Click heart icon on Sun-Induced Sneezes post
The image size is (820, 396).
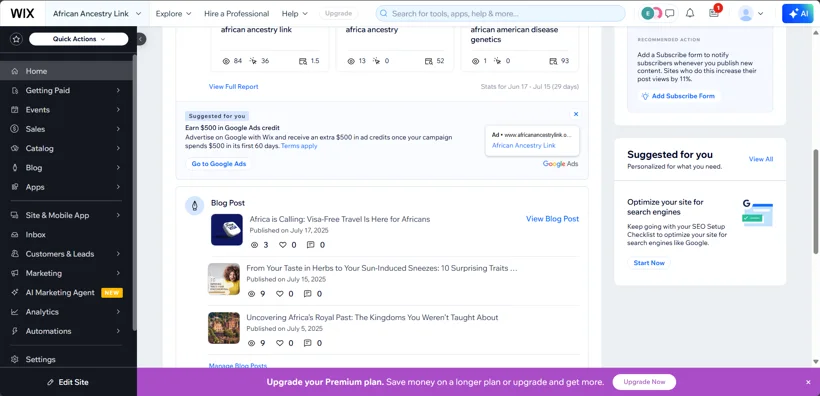[280, 294]
